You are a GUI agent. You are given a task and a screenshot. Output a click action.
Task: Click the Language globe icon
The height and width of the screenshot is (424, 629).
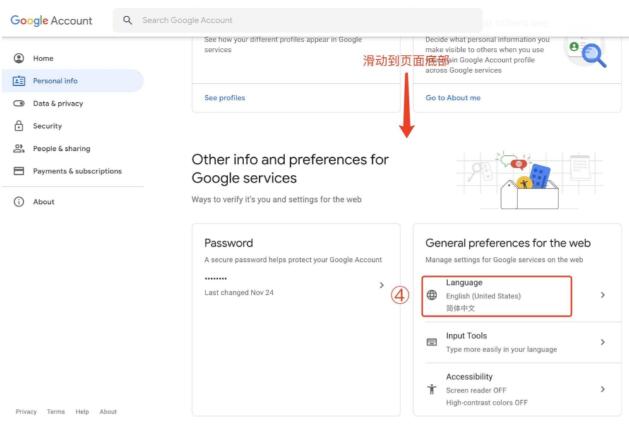(x=432, y=295)
